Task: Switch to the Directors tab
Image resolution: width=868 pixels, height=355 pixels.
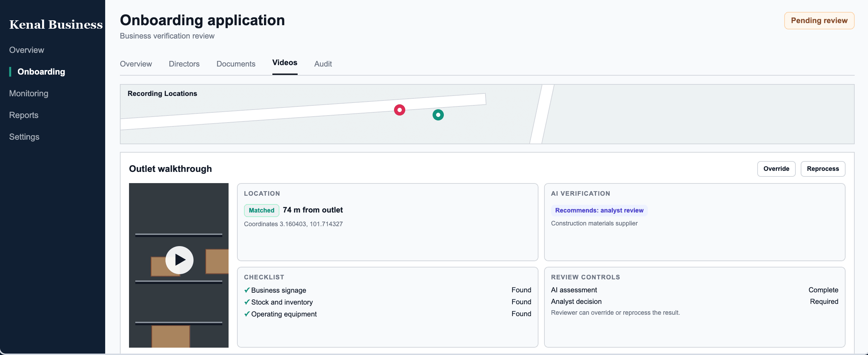Action: point(184,64)
